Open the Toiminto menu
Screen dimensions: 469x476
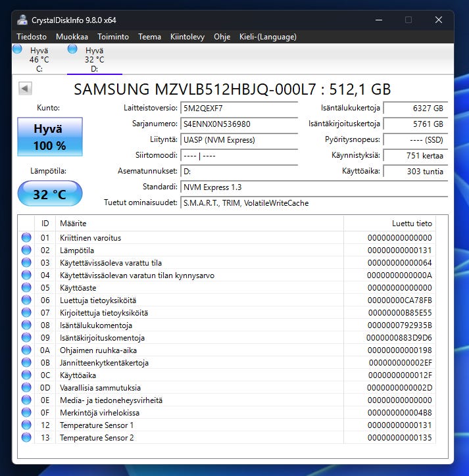[113, 37]
